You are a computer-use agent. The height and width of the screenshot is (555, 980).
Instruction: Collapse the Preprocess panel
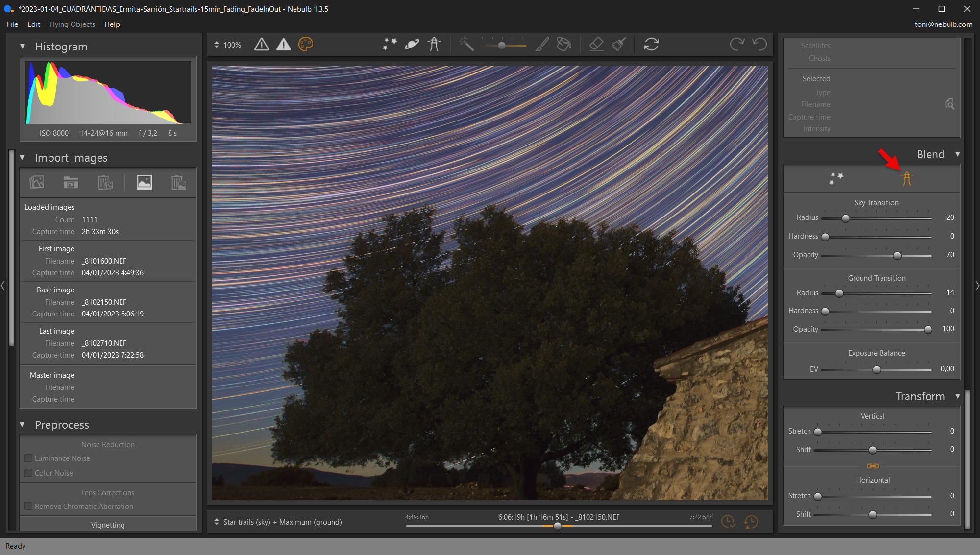(22, 425)
